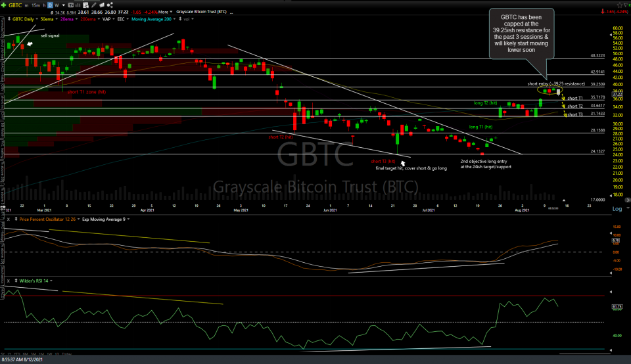The image size is (631, 364).
Task: Click the bar chart style icon
Action: coord(78,5)
